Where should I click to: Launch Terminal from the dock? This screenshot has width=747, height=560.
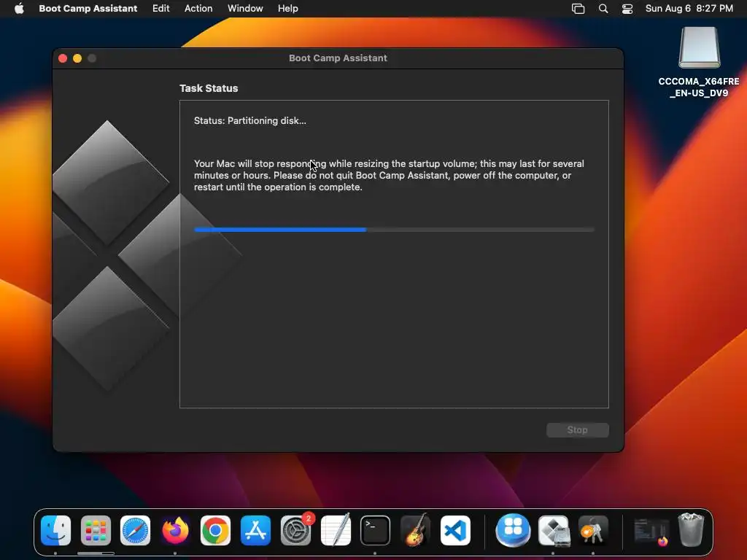point(376,531)
